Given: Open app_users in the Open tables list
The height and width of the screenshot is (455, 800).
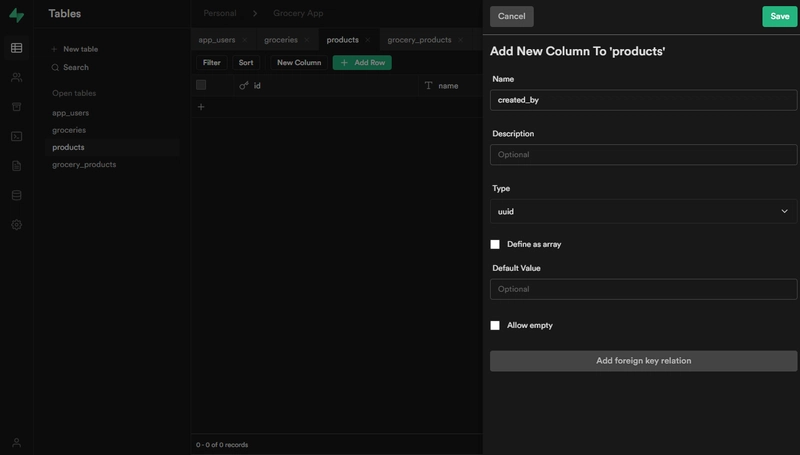Looking at the screenshot, I should point(70,113).
